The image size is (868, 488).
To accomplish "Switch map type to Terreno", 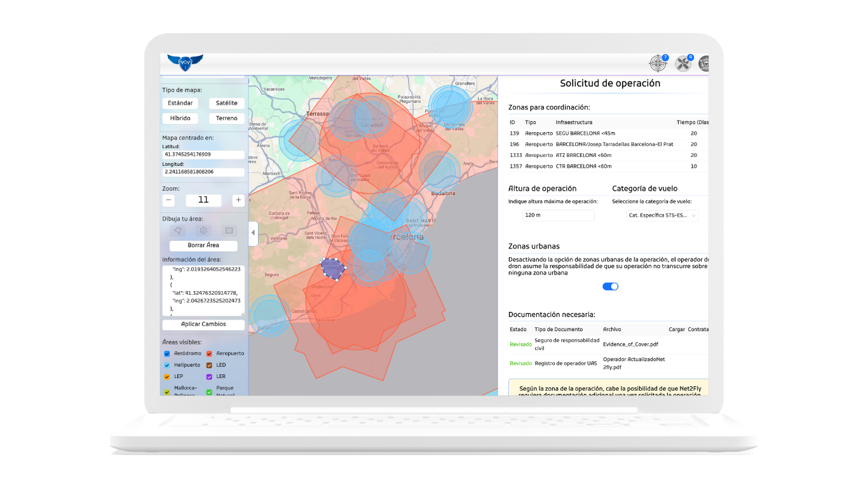I will tap(227, 118).
